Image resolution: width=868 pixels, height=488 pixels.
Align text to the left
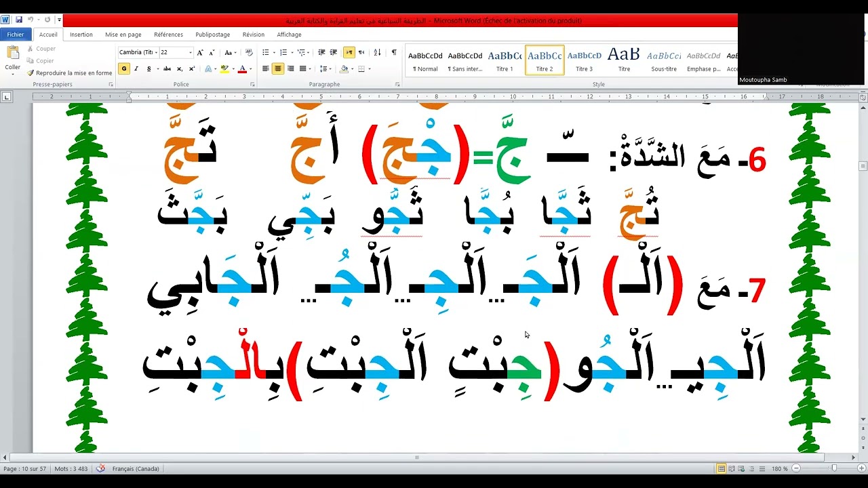point(265,68)
